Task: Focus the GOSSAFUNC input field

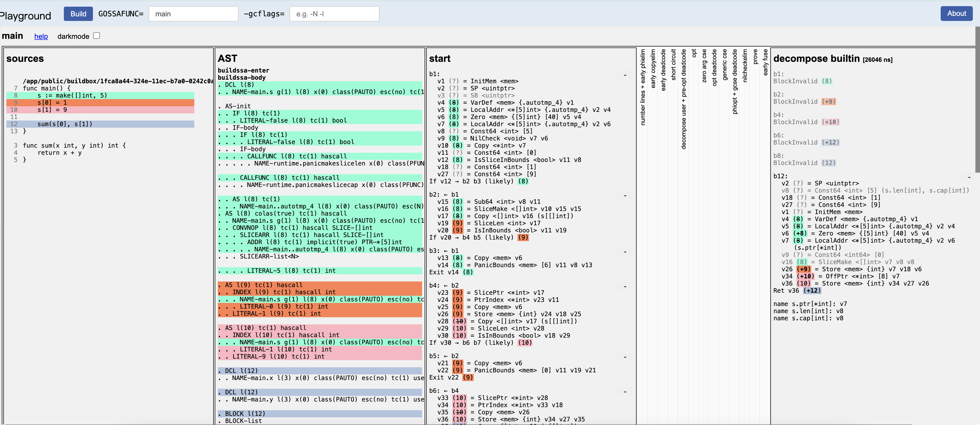Action: [193, 14]
